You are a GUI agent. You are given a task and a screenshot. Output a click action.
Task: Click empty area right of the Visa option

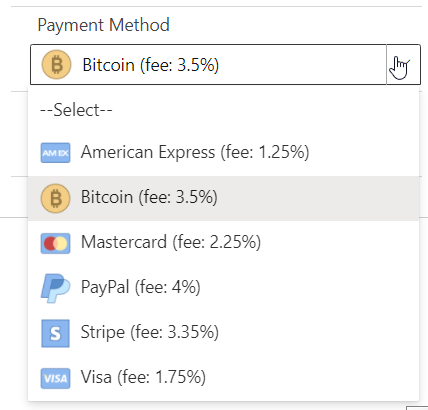pyautogui.click(x=312, y=378)
